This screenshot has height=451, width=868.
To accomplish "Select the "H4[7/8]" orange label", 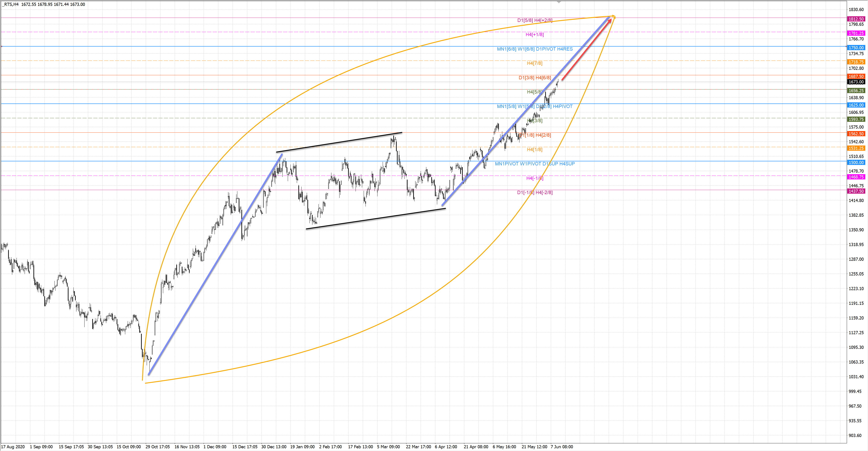I will coord(534,63).
